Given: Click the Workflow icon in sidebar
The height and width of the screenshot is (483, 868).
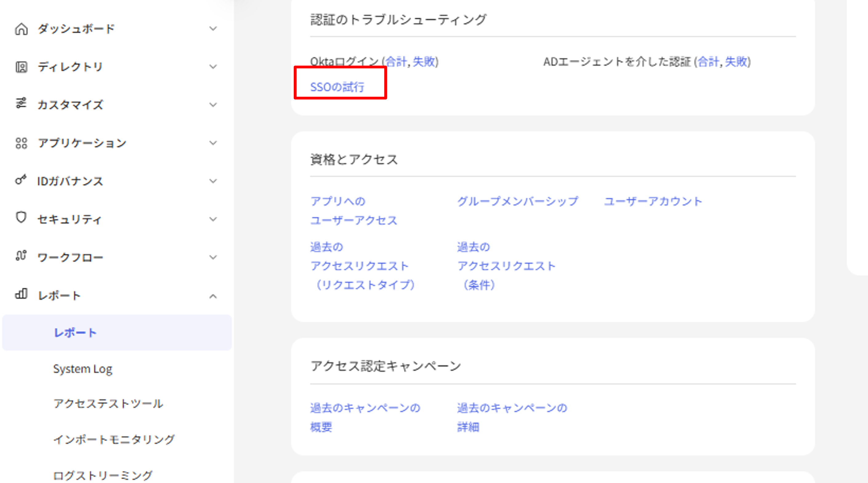Looking at the screenshot, I should coord(21,256).
